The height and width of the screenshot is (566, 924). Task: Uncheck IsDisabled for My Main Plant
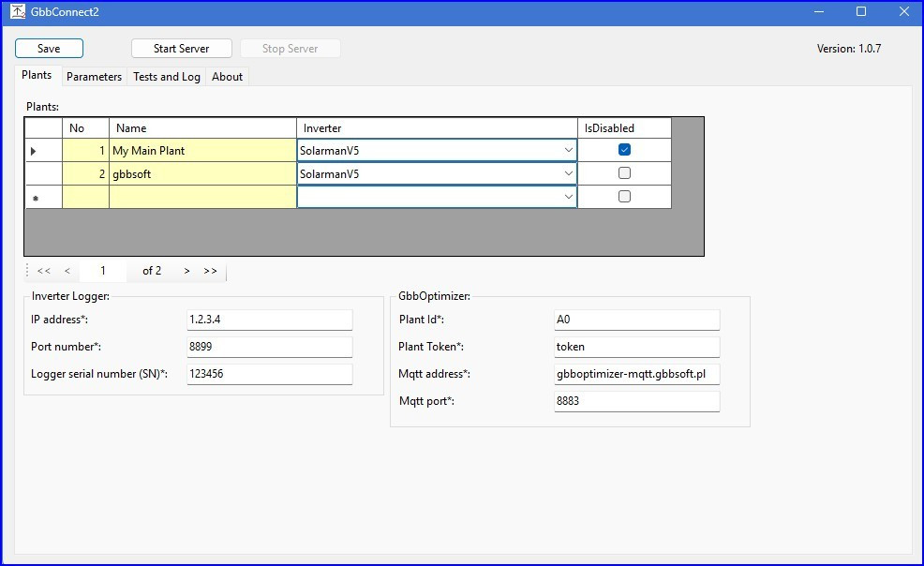[x=625, y=150]
